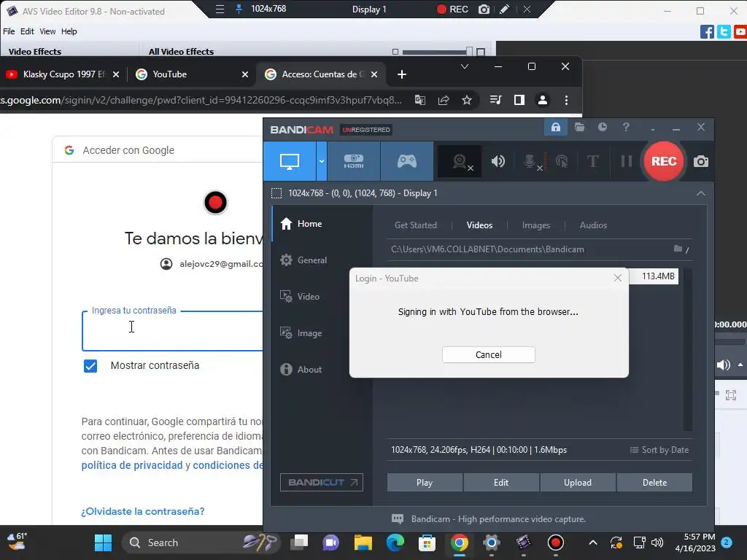Screen dimensions: 747x560
Task: Open the BANDICUT link button
Action: tap(322, 483)
